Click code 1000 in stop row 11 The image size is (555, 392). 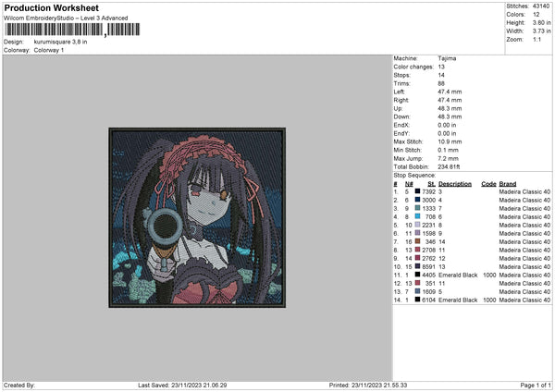click(x=489, y=275)
